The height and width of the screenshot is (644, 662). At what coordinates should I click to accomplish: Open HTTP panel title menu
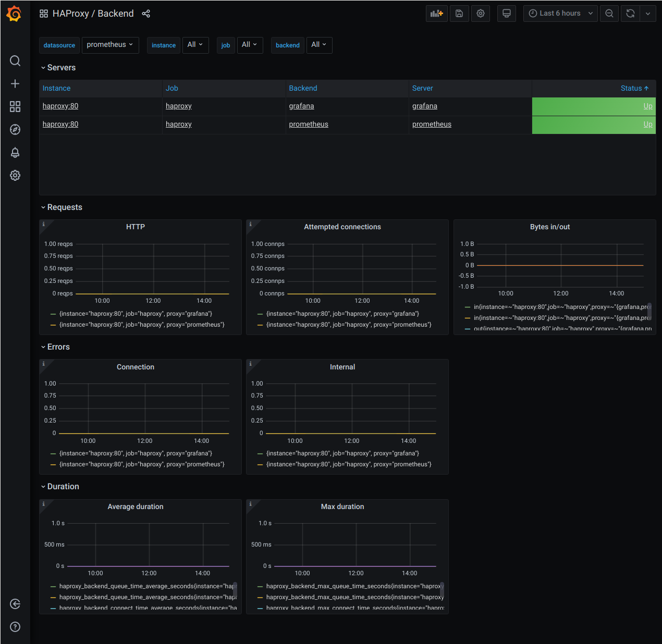pos(136,227)
